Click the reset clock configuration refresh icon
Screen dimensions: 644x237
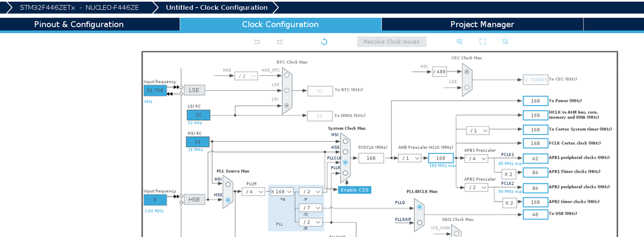(x=324, y=42)
